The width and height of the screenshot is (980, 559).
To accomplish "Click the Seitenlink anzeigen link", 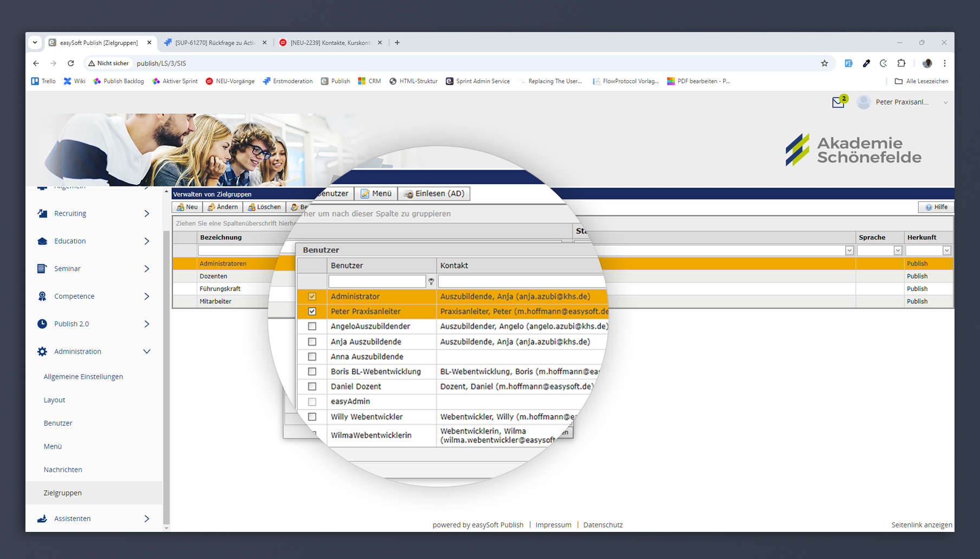I will tap(921, 525).
